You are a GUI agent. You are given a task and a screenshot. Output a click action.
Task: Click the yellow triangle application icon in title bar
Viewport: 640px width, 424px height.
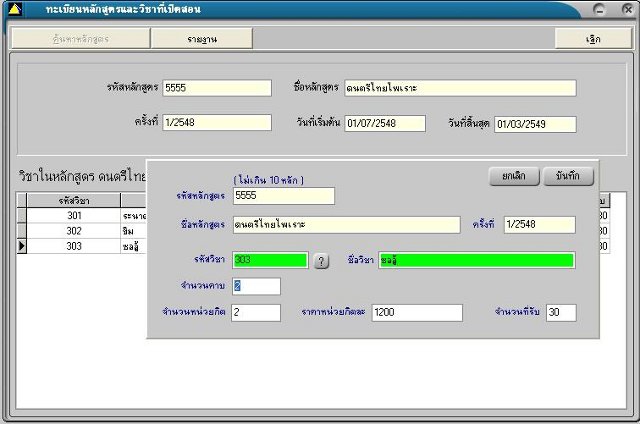15,9
